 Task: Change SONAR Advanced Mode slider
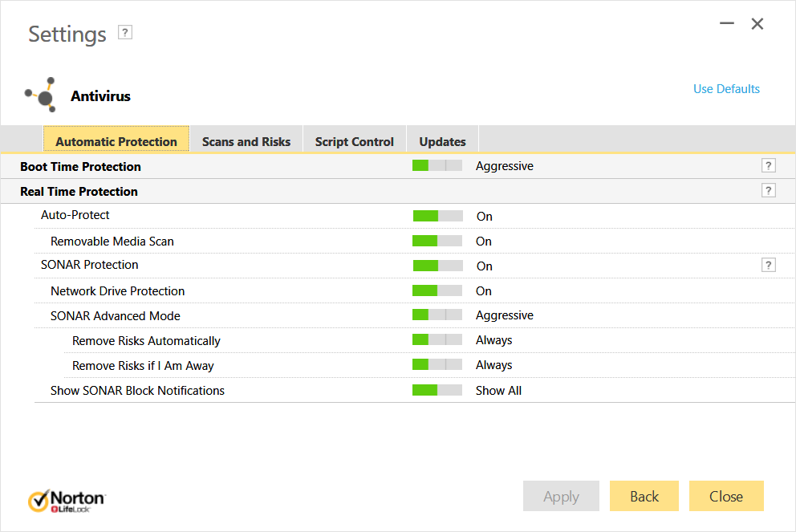[x=437, y=315]
